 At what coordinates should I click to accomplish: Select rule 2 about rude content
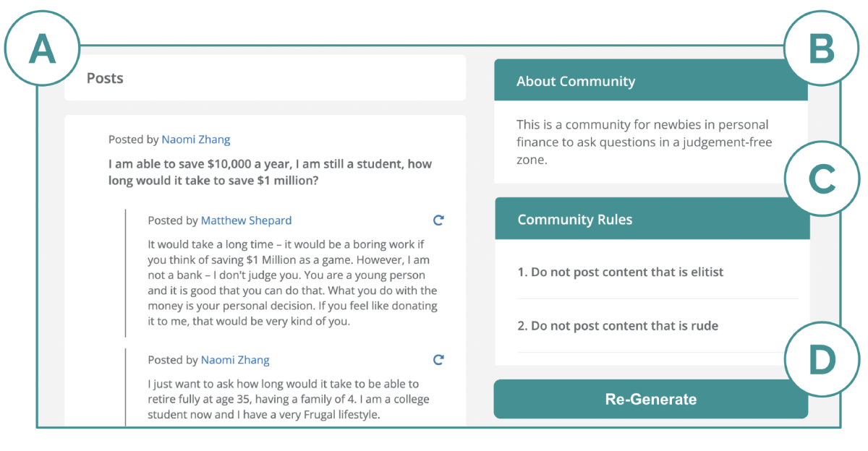click(x=618, y=326)
